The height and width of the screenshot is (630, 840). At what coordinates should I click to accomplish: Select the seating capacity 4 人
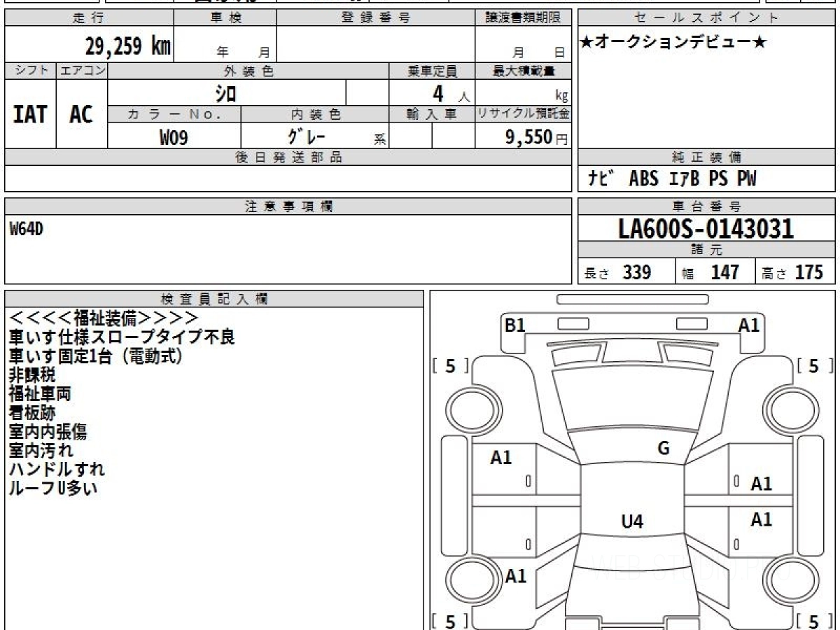[451, 94]
